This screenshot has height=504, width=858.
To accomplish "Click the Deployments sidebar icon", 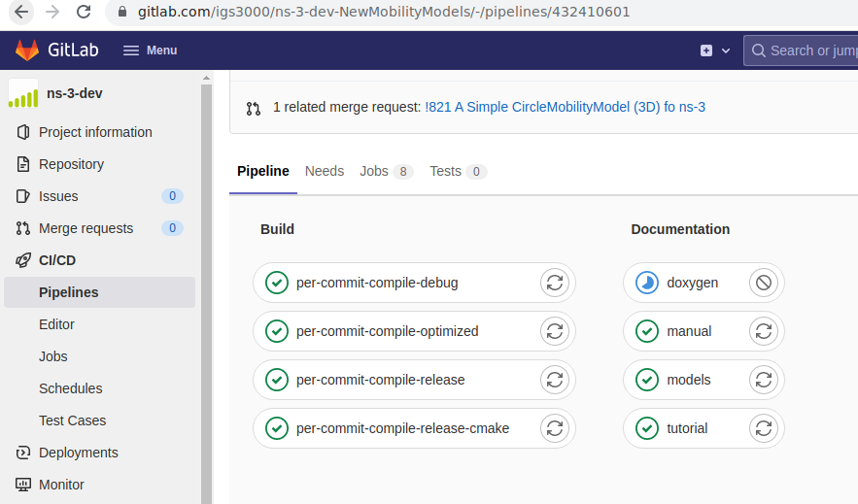I will [23, 453].
